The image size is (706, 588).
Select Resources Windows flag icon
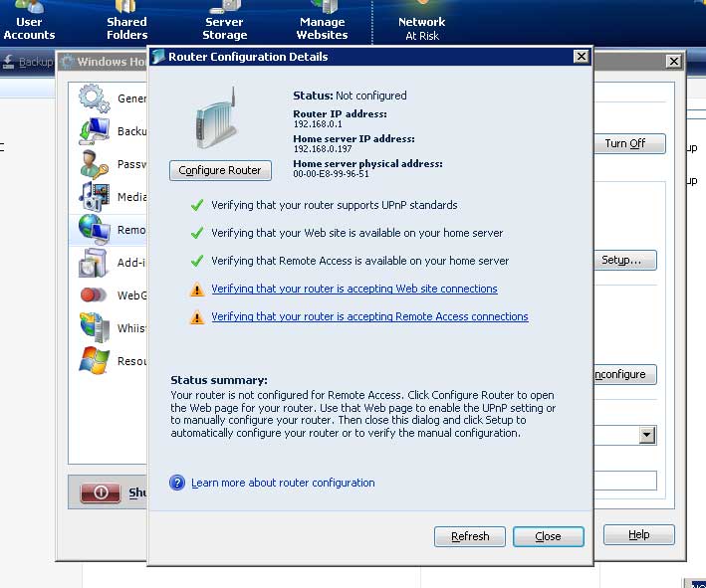pos(95,360)
